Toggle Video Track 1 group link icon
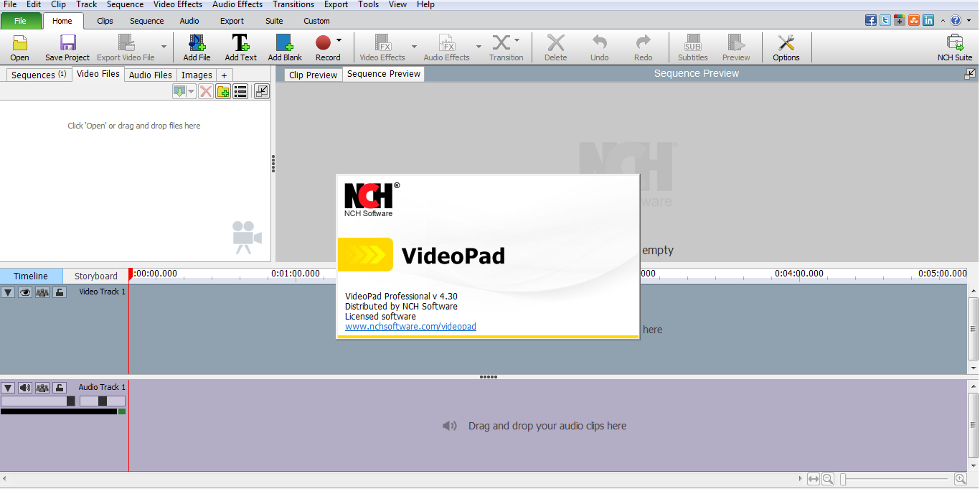Screen dimensions: 980x489 click(x=42, y=292)
